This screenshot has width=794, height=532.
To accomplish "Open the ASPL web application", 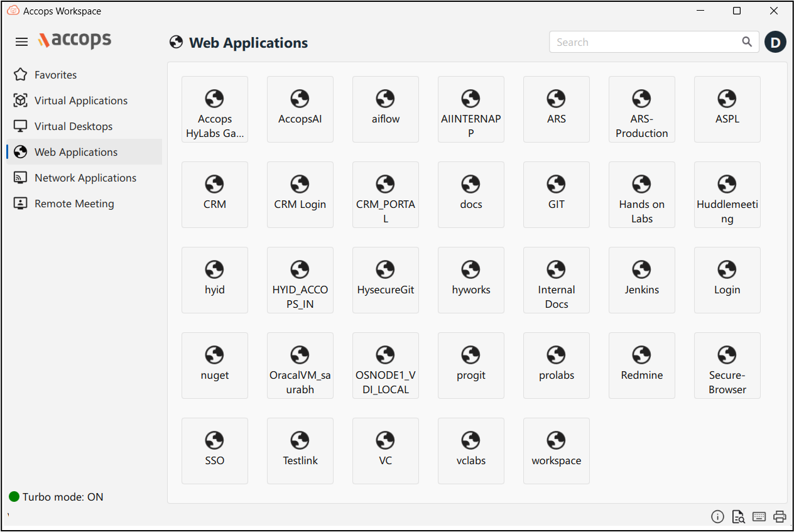I will tap(727, 109).
